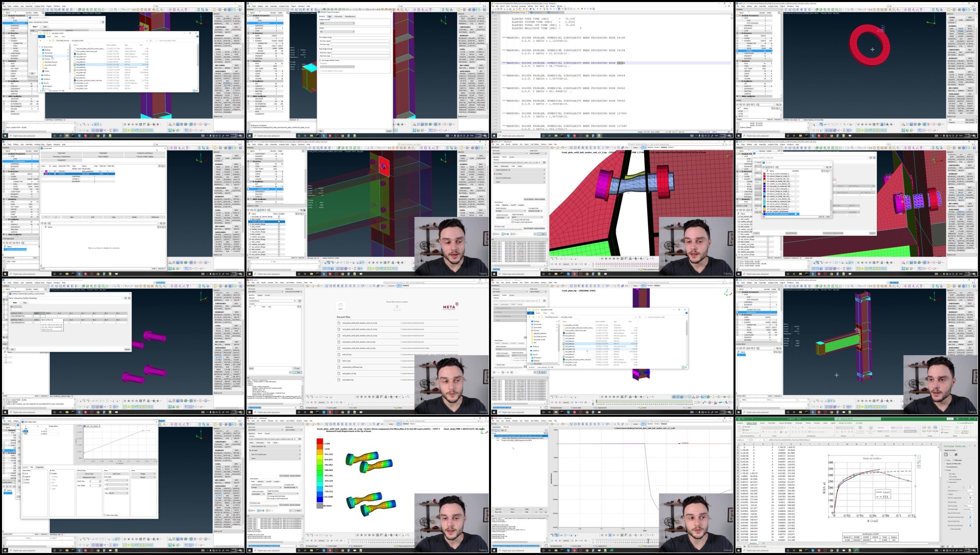Click Windows Start button in Excel frame
The width and height of the screenshot is (980, 555).
tap(738, 551)
